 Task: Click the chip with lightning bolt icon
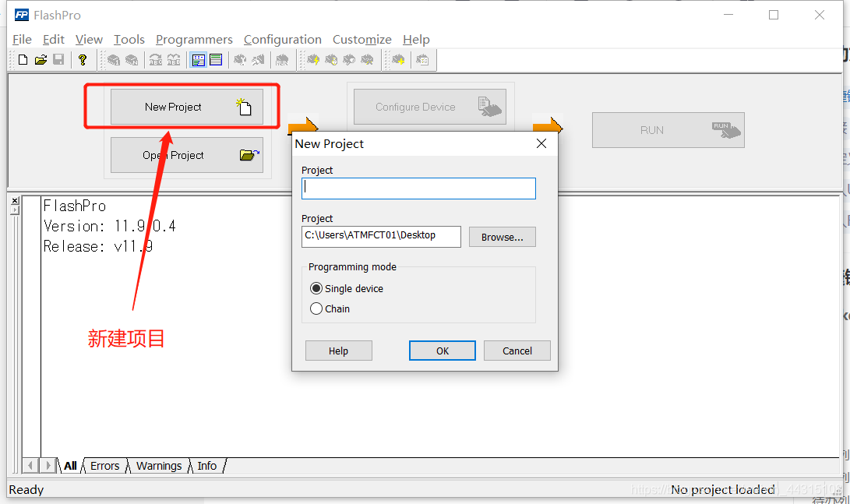point(313,60)
